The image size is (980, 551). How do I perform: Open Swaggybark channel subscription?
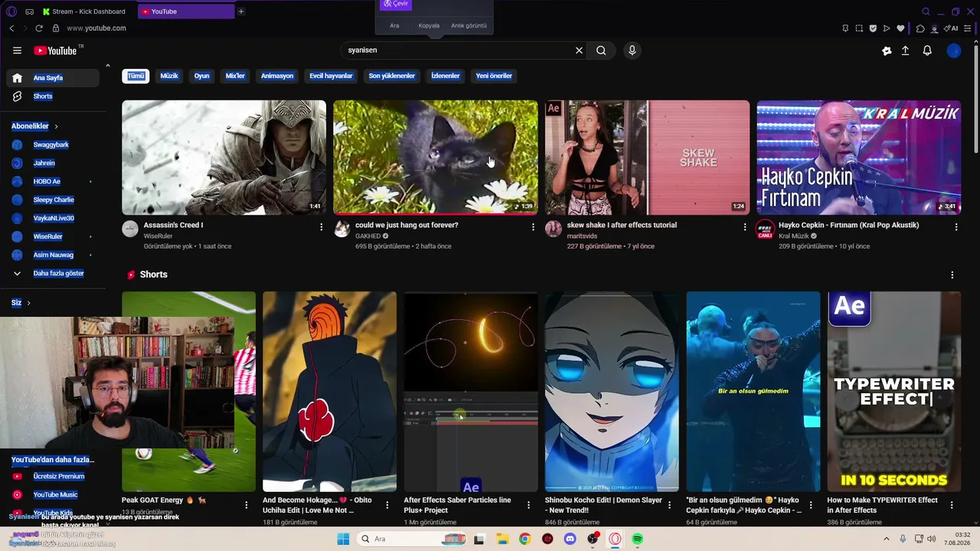[53, 145]
